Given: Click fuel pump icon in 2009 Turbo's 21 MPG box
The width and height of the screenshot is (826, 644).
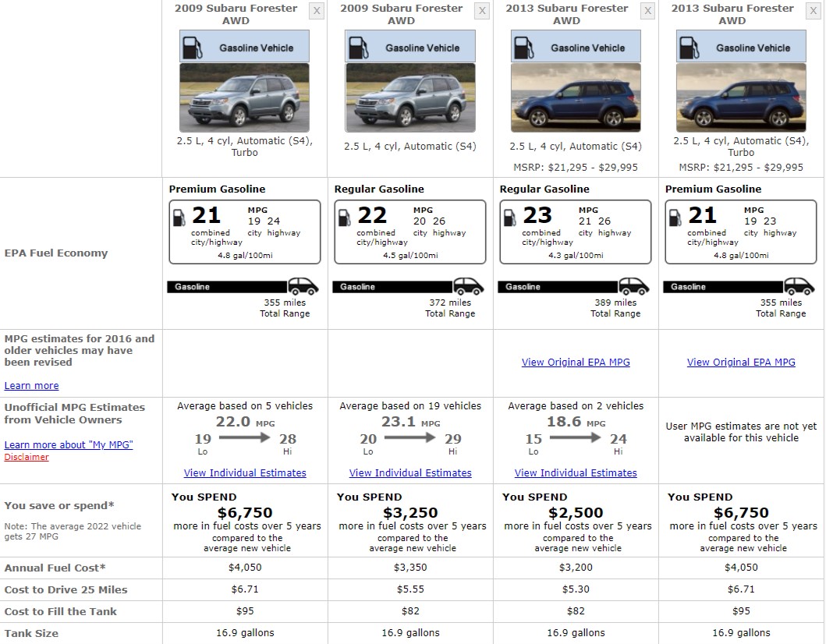Looking at the screenshot, I should click(179, 218).
